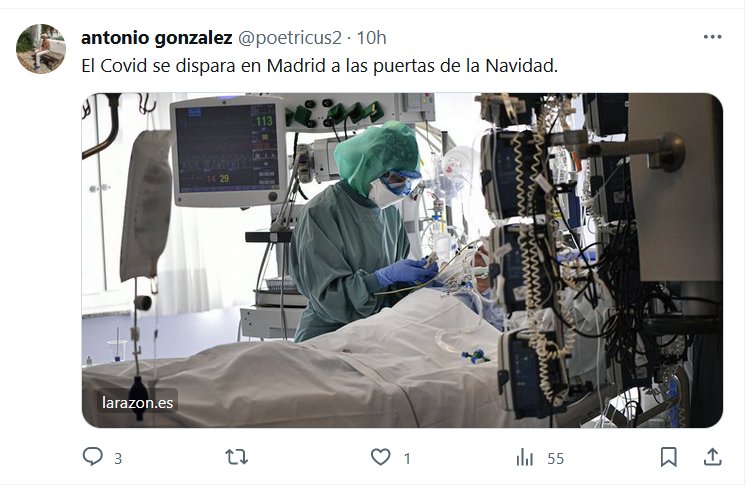Click the vital-signs monitor in the photo

[x=228, y=151]
